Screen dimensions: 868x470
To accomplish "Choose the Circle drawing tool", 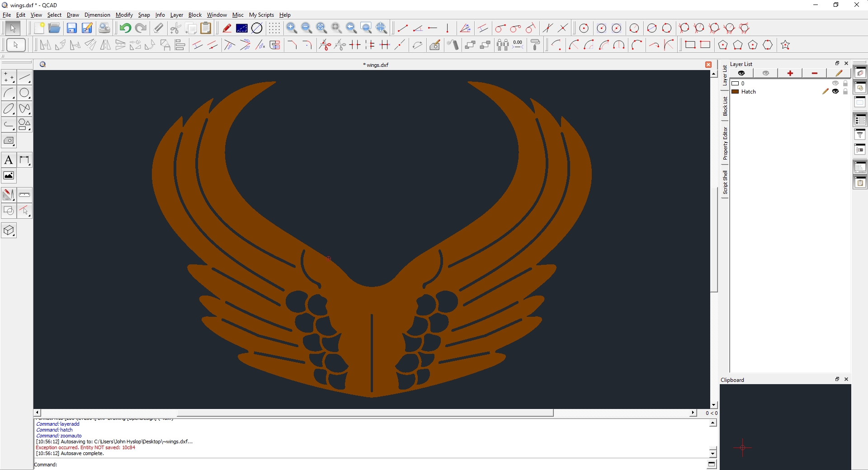I will click(x=24, y=93).
